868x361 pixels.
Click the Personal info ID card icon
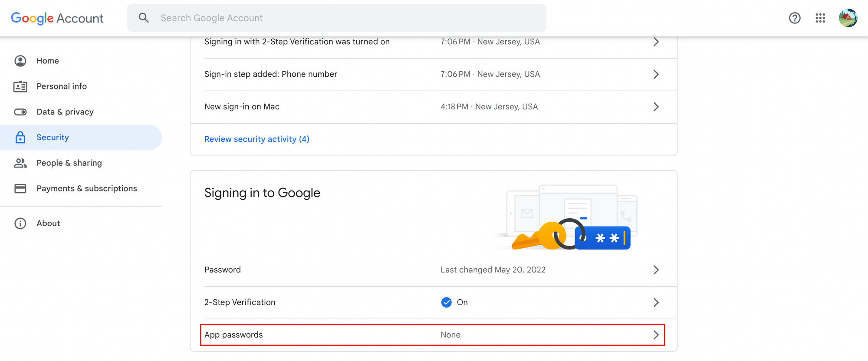[x=20, y=86]
